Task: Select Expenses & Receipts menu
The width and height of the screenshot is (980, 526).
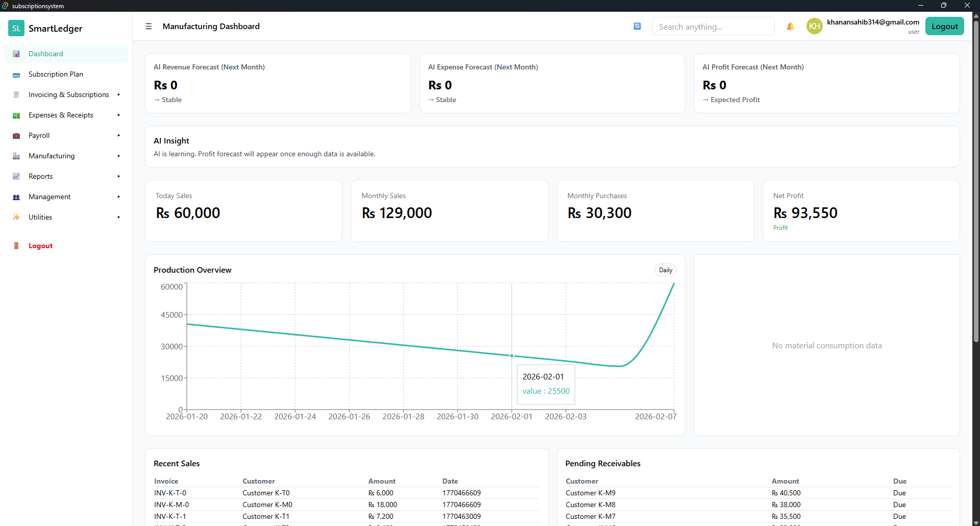Action: tap(66, 115)
